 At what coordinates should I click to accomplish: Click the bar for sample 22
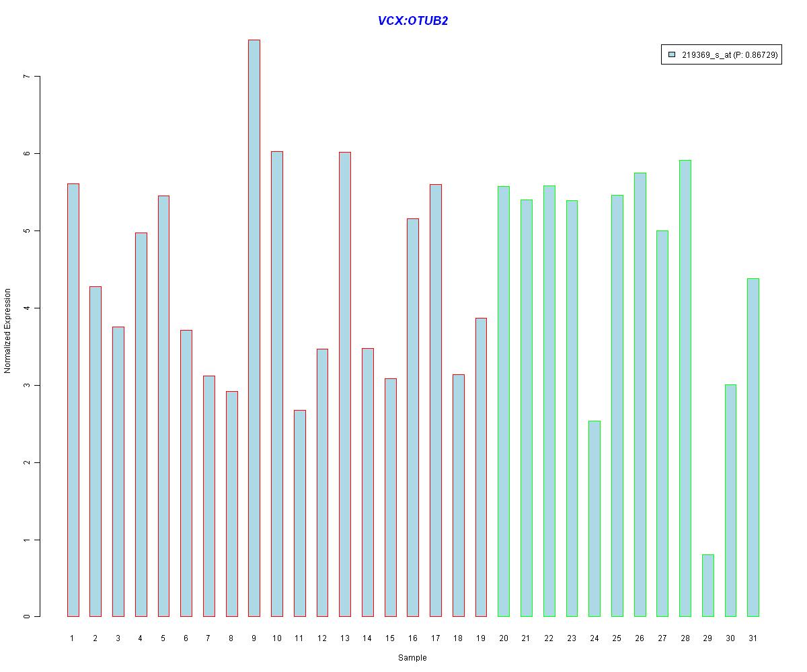coord(549,401)
